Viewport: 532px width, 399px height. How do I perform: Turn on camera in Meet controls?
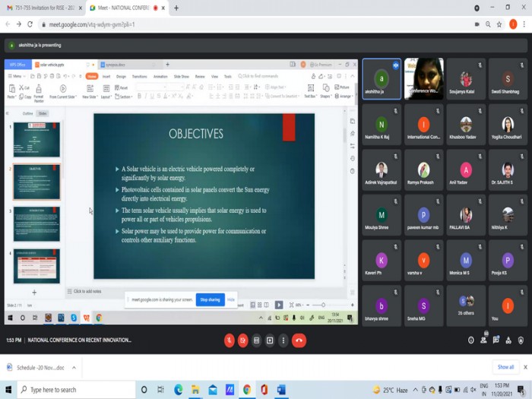243,340
